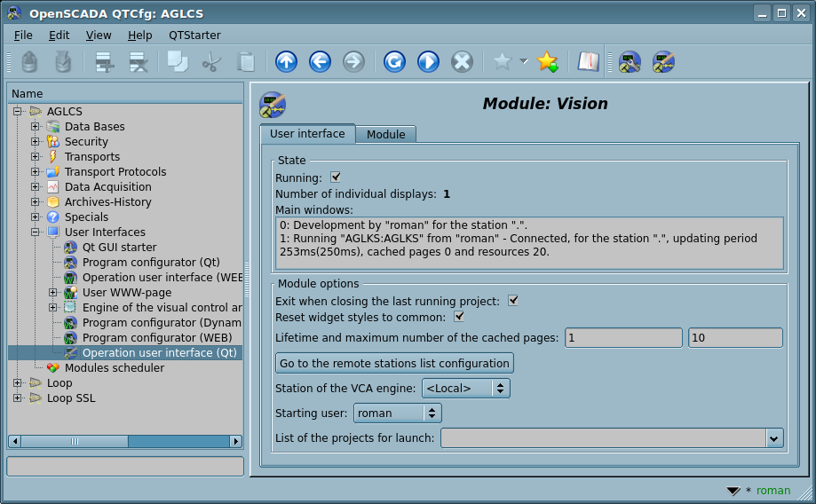Add to favorites with the gold star icon
The image size is (816, 504).
coord(548,62)
